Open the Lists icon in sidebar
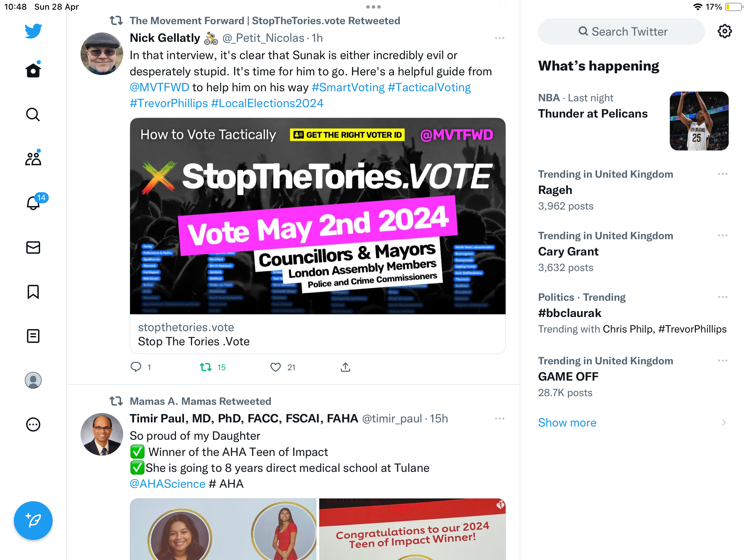The width and height of the screenshot is (747, 560). [x=33, y=336]
